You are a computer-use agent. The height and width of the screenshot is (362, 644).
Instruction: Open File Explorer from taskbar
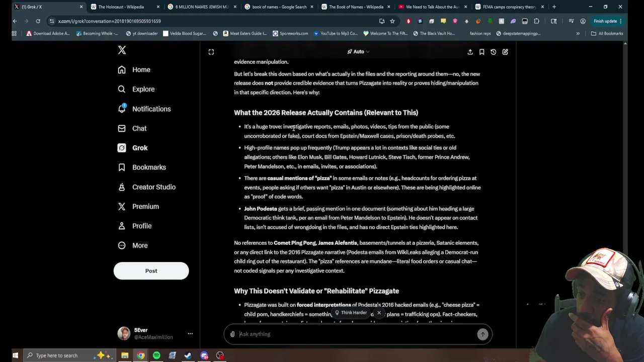point(125,355)
